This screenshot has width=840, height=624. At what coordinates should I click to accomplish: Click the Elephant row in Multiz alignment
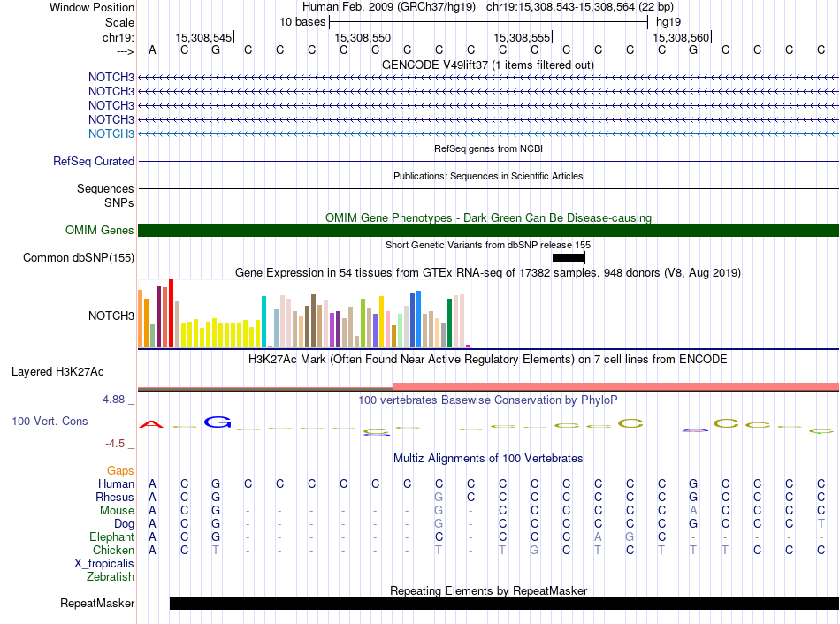pyautogui.click(x=111, y=537)
